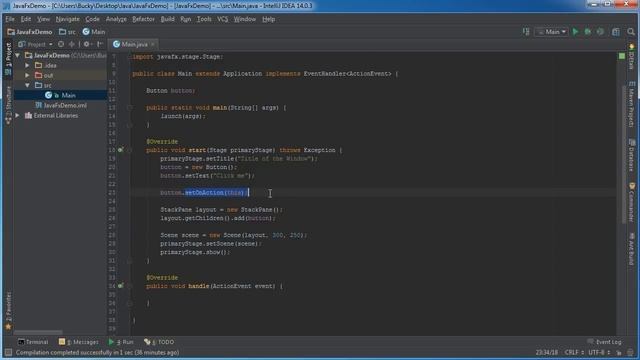Open the File menu
The image size is (640, 360).
coord(10,19)
